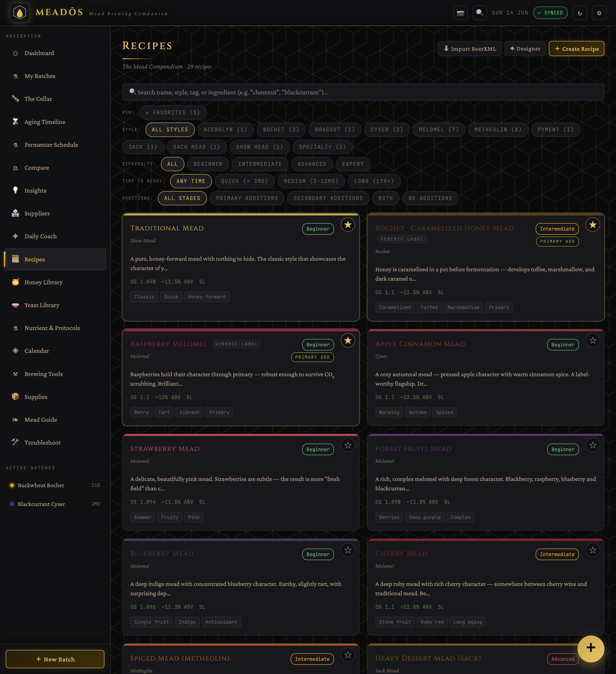Go to My Batches in sidebar
616x674 pixels.
tap(55, 76)
